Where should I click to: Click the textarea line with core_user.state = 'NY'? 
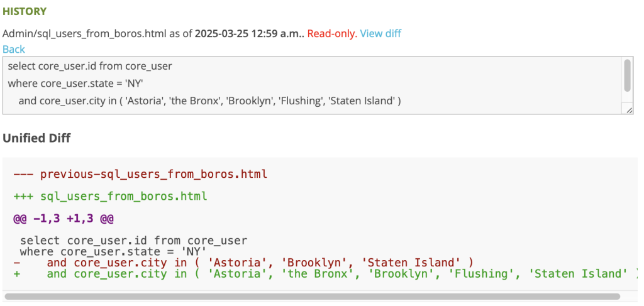point(75,84)
